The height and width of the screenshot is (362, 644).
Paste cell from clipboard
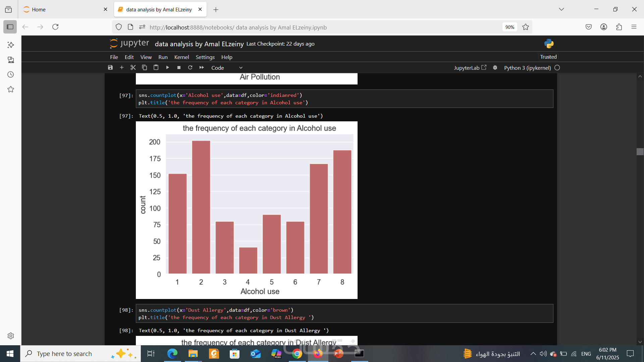coord(156,68)
